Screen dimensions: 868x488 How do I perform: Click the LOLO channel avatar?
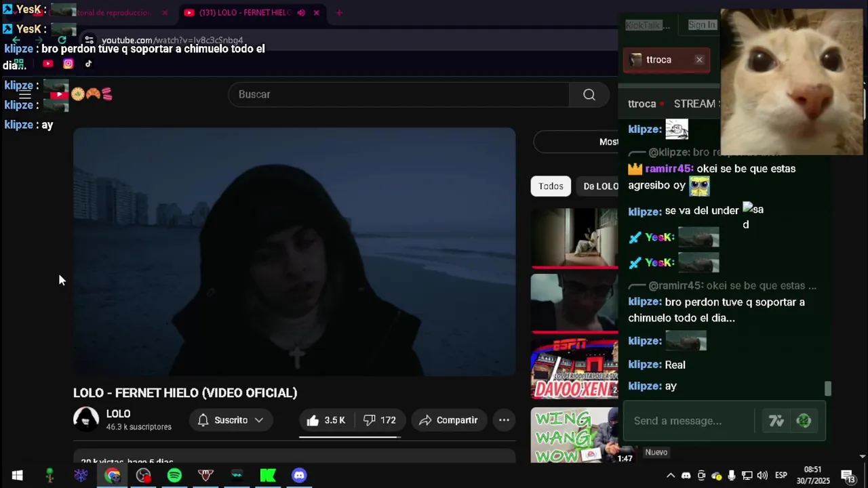(x=86, y=420)
